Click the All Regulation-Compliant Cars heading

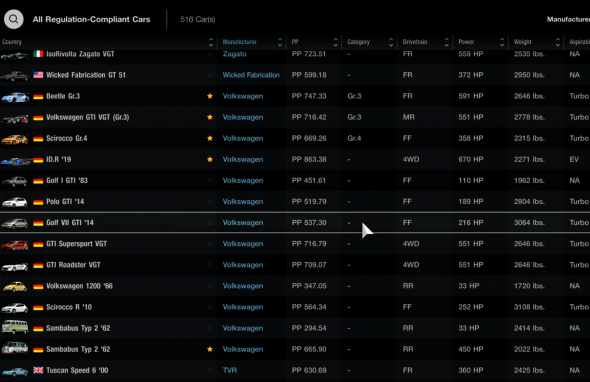[91, 19]
